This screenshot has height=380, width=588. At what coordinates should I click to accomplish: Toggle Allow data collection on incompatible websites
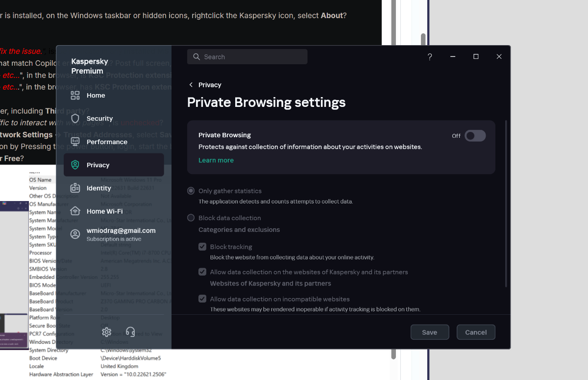[202, 299]
